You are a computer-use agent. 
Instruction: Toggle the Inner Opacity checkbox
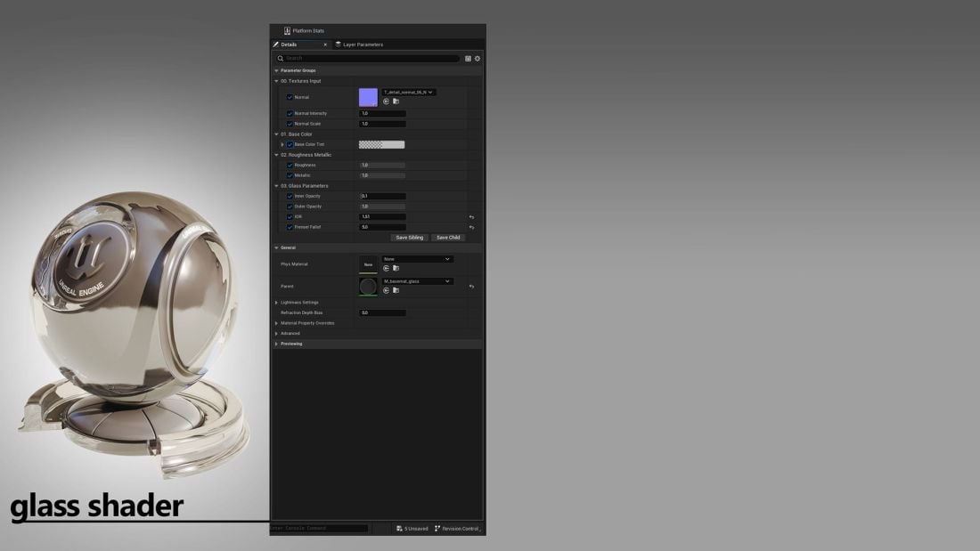290,196
